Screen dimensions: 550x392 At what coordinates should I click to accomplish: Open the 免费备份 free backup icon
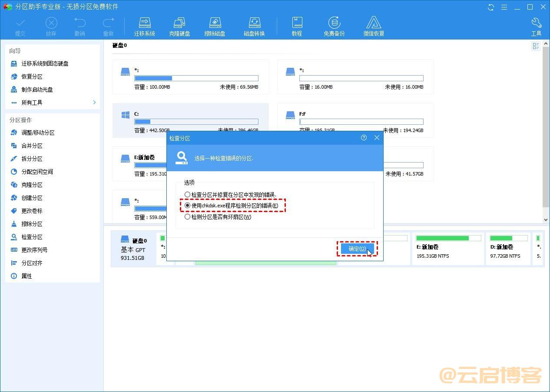[x=334, y=27]
